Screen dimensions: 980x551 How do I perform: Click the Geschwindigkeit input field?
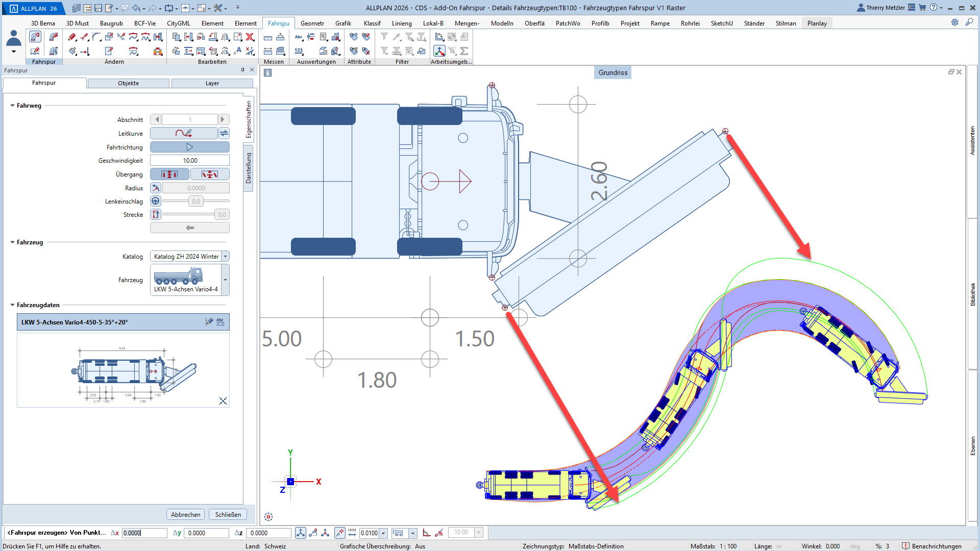[190, 160]
